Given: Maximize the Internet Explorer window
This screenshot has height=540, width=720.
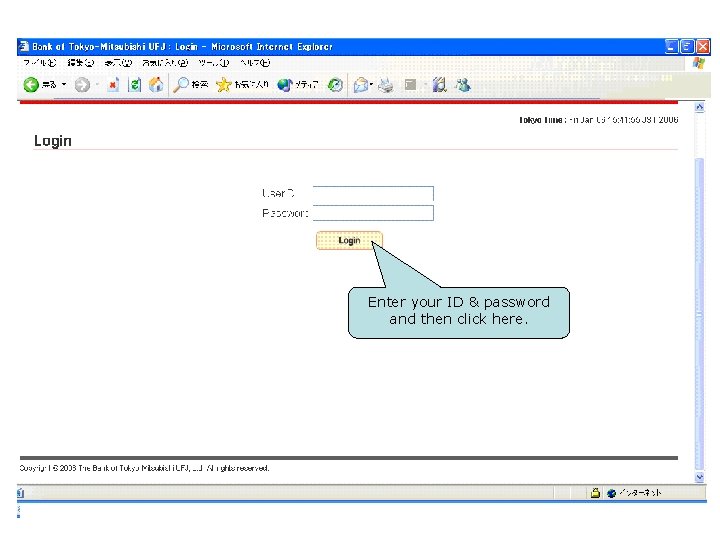Looking at the screenshot, I should 687,46.
